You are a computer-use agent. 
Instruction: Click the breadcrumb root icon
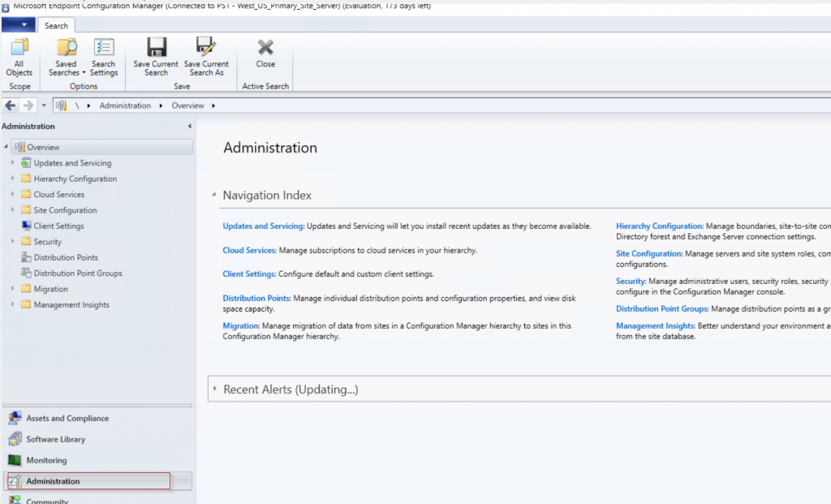(x=62, y=106)
